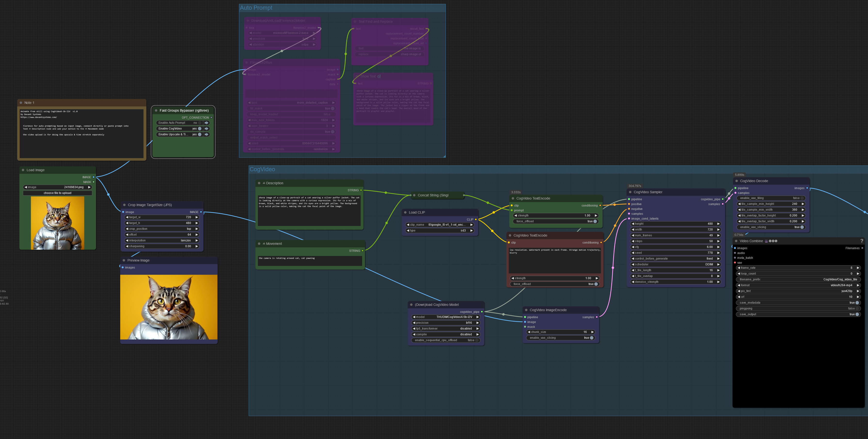
Task: Click the CogVideo group title
Action: 262,169
